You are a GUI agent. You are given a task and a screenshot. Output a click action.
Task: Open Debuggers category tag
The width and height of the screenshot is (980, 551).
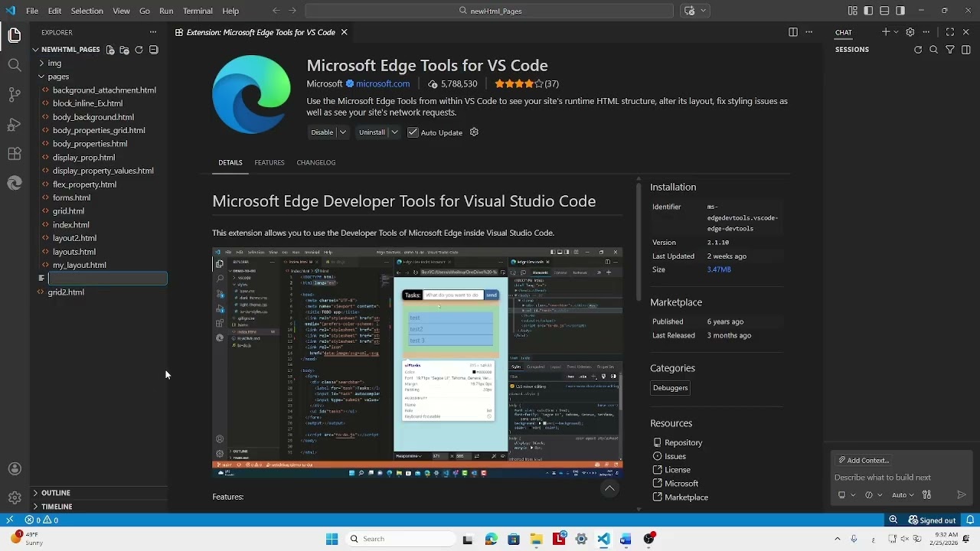[x=671, y=388]
